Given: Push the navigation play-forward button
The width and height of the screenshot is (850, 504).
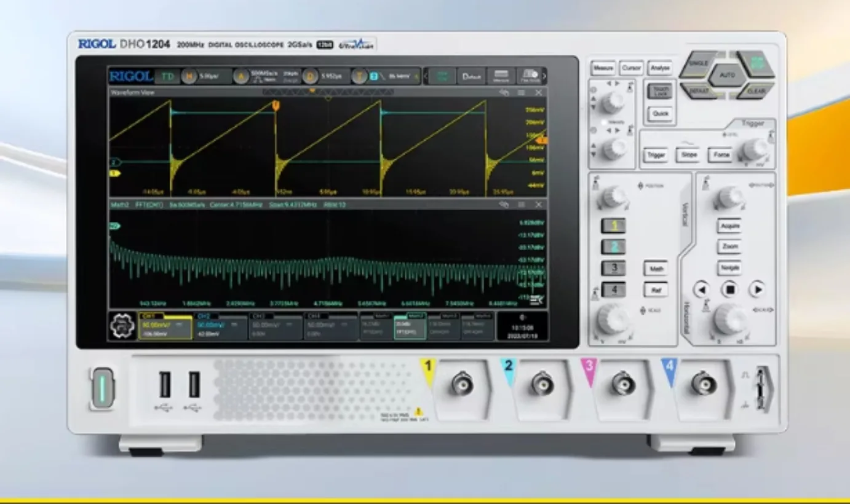Looking at the screenshot, I should pos(757,289).
